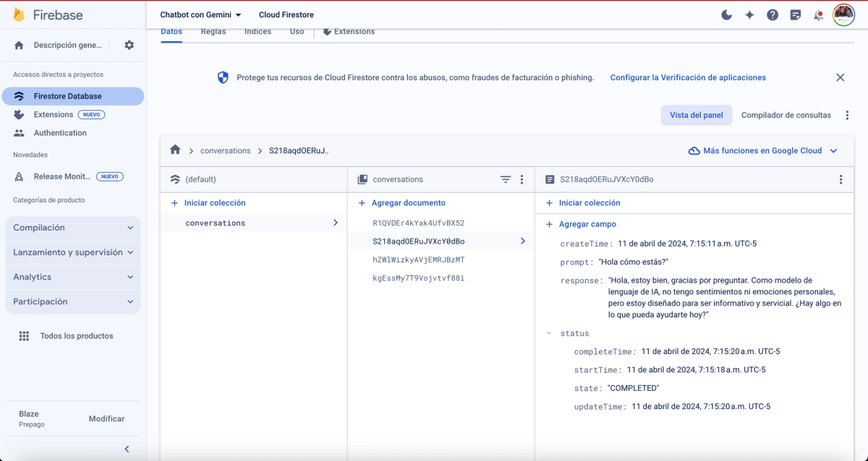This screenshot has height=461, width=868.
Task: Switch to the Datos tab
Action: pos(171,32)
